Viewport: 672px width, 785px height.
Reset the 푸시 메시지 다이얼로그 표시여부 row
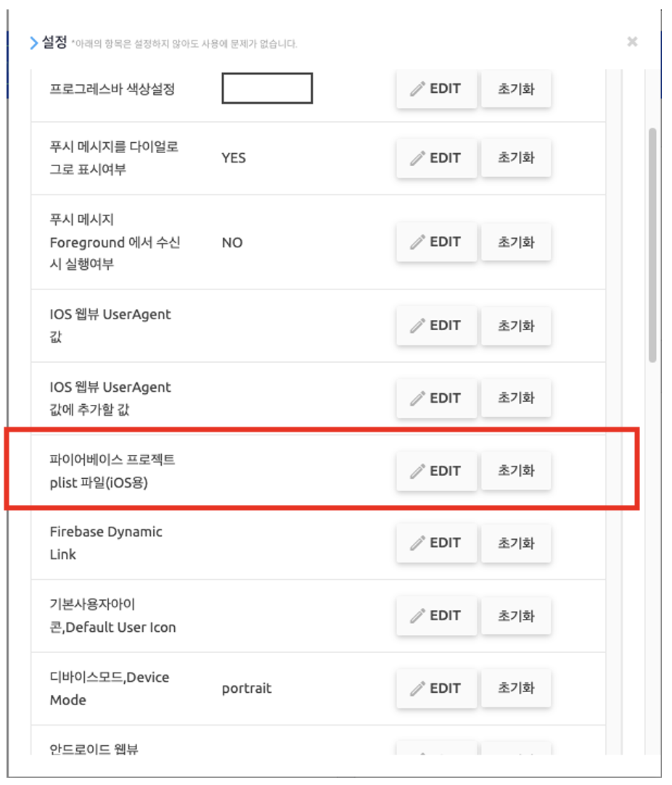pos(516,158)
